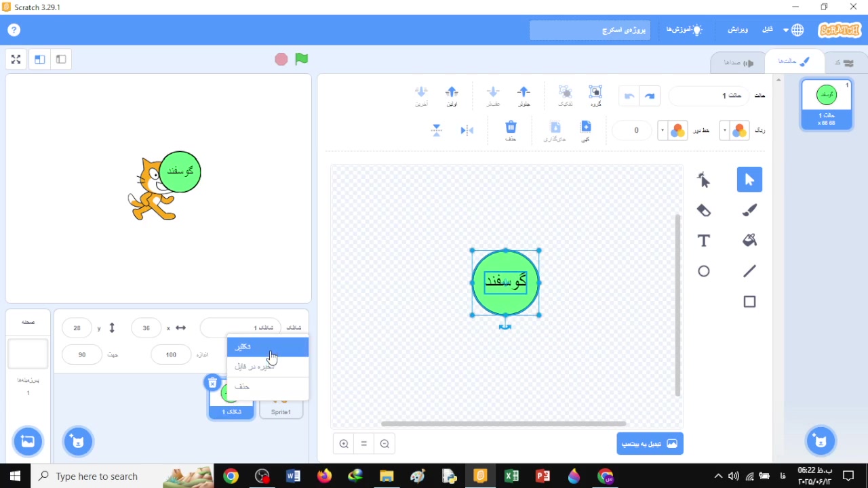
Task: Select costume 1 thumbnail in costume list
Action: pos(827,104)
